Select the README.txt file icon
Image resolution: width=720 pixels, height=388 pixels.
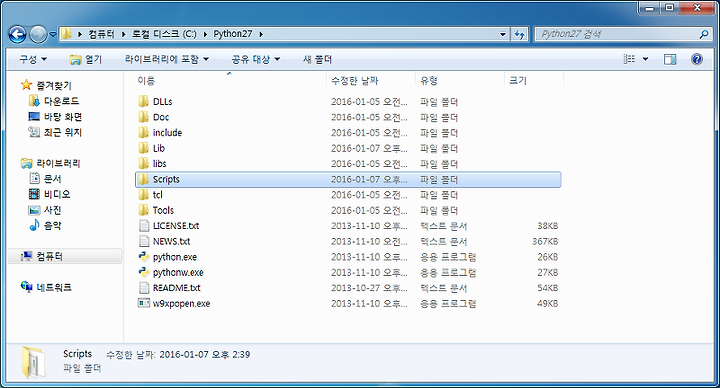click(144, 288)
